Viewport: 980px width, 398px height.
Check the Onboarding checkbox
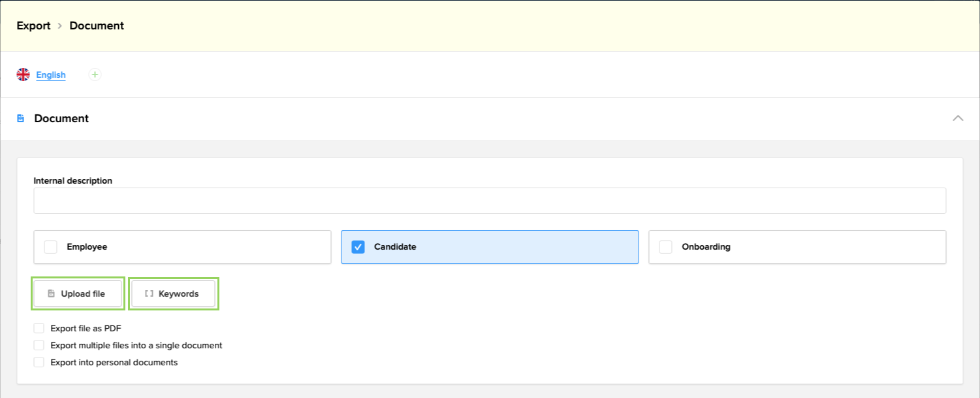pyautogui.click(x=665, y=247)
